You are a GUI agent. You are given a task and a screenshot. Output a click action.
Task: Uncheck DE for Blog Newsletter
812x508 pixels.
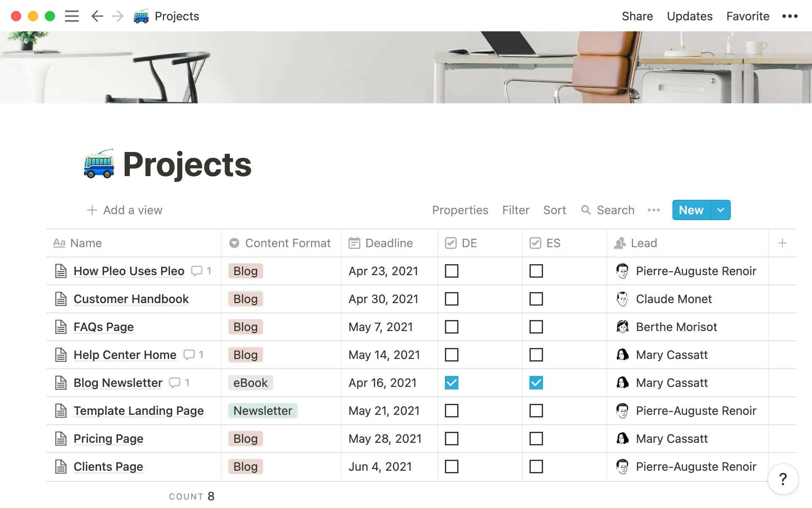[451, 383]
